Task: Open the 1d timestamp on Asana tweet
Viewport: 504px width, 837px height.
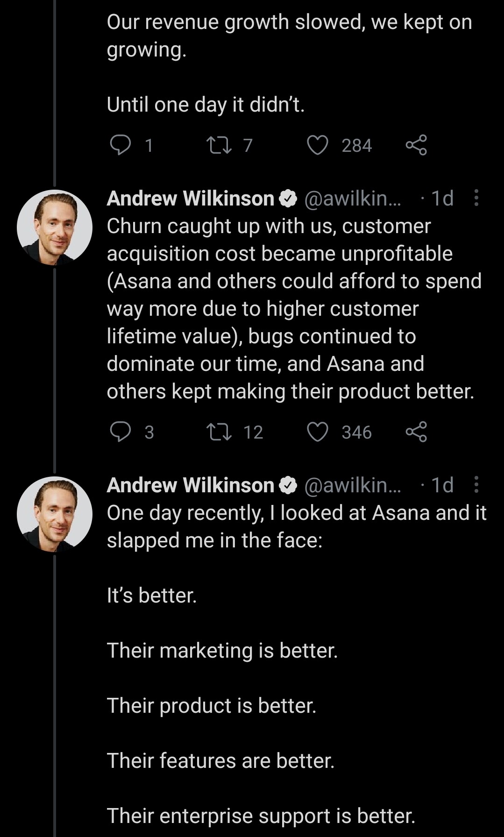Action: [441, 485]
